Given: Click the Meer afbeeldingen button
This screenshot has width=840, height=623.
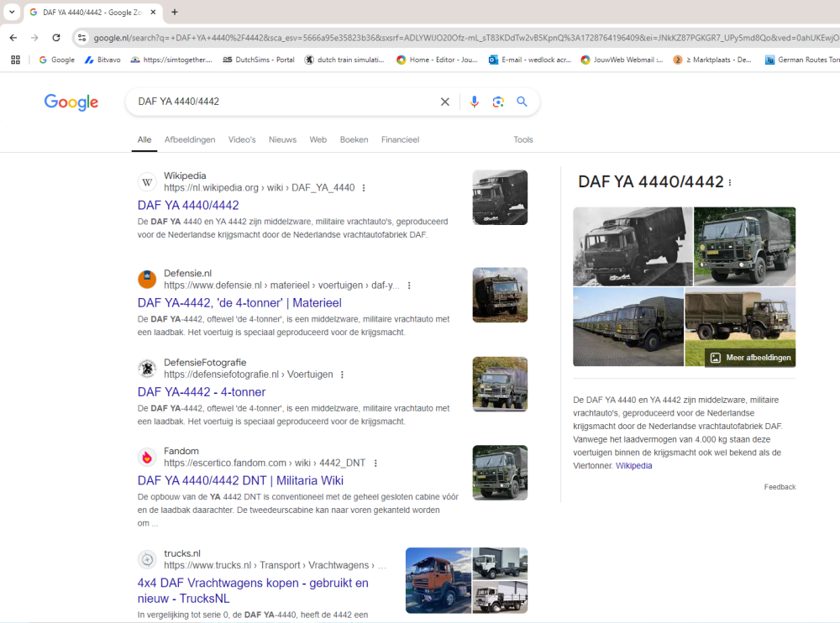Looking at the screenshot, I should 750,358.
